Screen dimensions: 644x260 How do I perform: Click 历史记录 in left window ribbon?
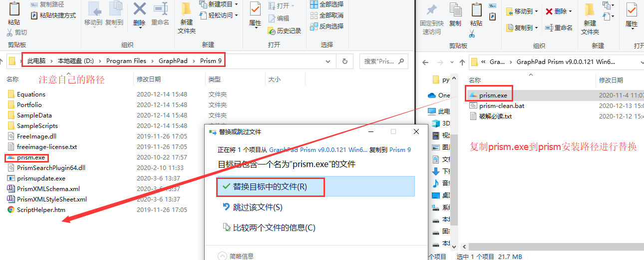coord(285,30)
